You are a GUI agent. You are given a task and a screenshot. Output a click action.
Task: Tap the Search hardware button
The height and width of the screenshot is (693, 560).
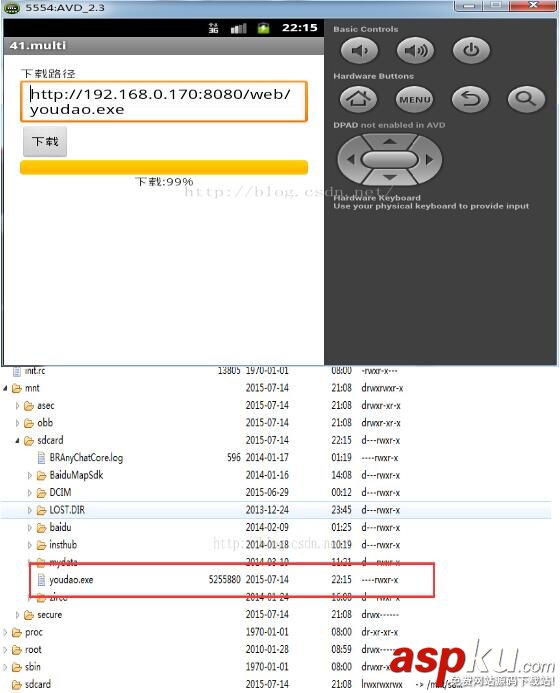point(526,99)
